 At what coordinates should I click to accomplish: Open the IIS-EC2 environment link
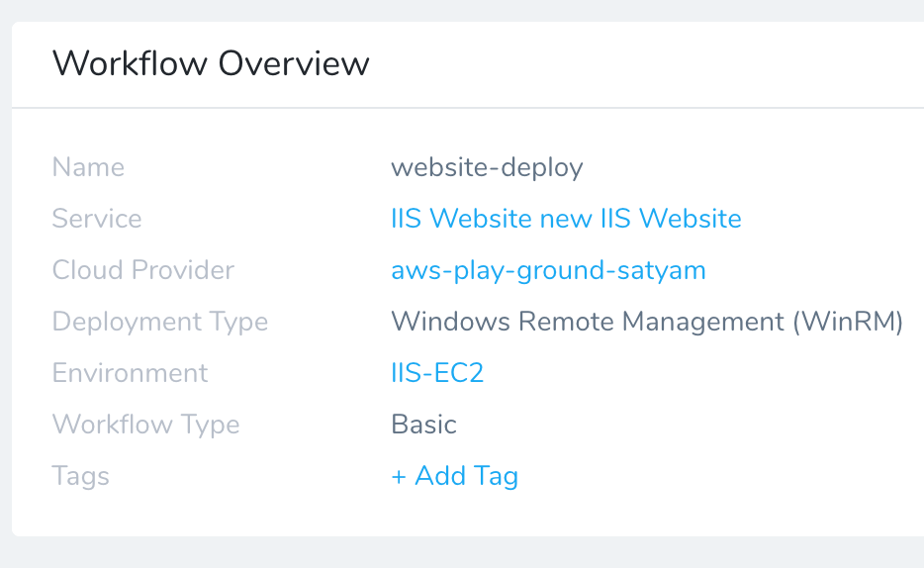(x=437, y=373)
